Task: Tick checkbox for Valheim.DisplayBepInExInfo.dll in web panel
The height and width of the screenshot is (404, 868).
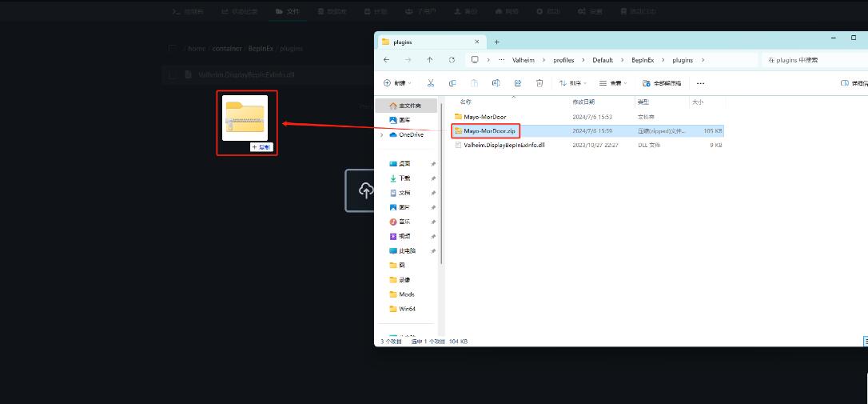Action: point(173,75)
